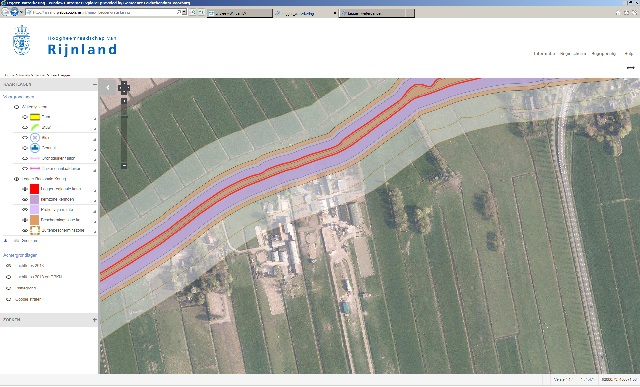
Task: Select the second browser tab
Action: 304,13
